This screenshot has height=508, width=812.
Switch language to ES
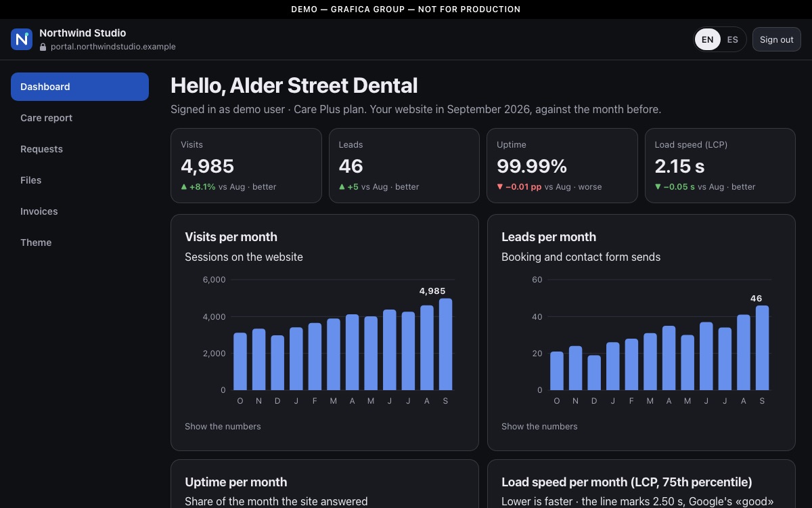pos(732,39)
